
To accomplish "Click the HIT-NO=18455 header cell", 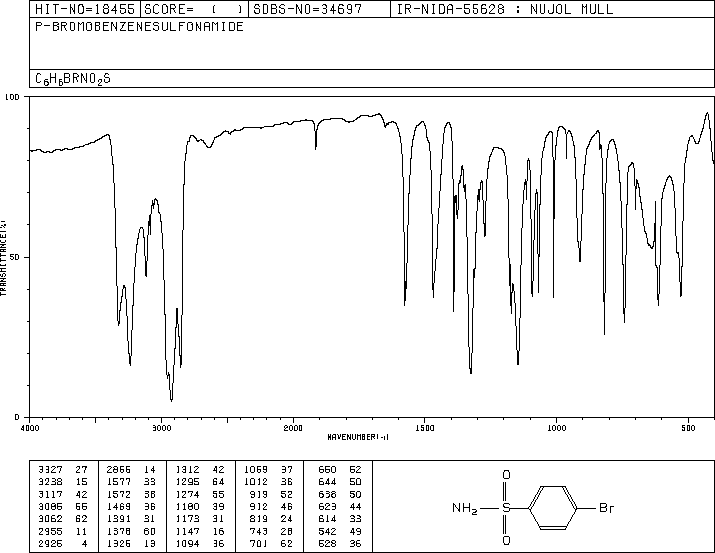I will [85, 9].
